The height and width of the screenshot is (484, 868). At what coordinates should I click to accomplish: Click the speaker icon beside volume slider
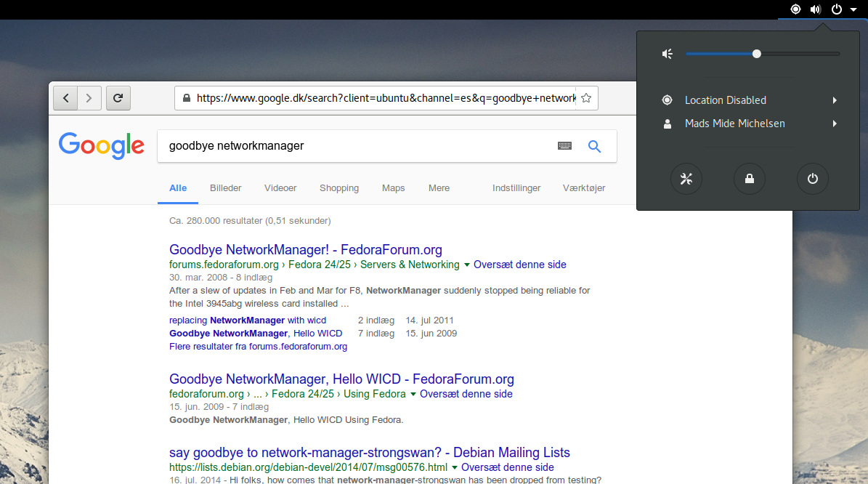668,54
